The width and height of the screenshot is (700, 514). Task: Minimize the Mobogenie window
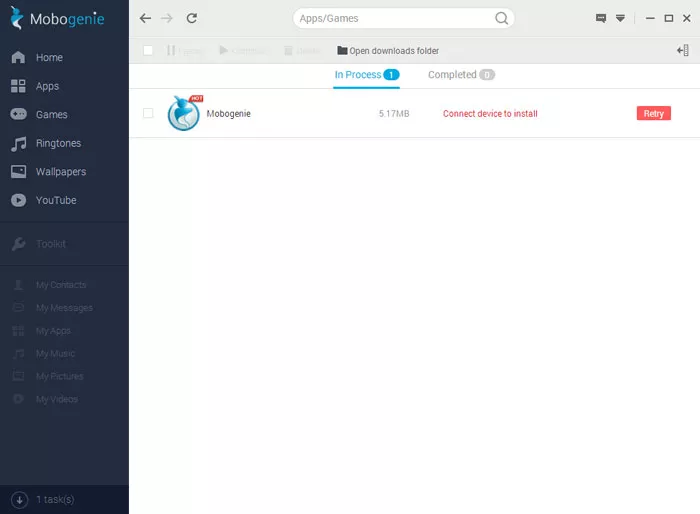650,18
